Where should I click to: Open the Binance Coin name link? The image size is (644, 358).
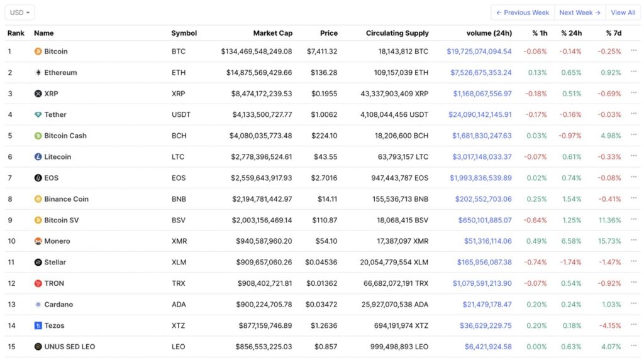(x=66, y=199)
